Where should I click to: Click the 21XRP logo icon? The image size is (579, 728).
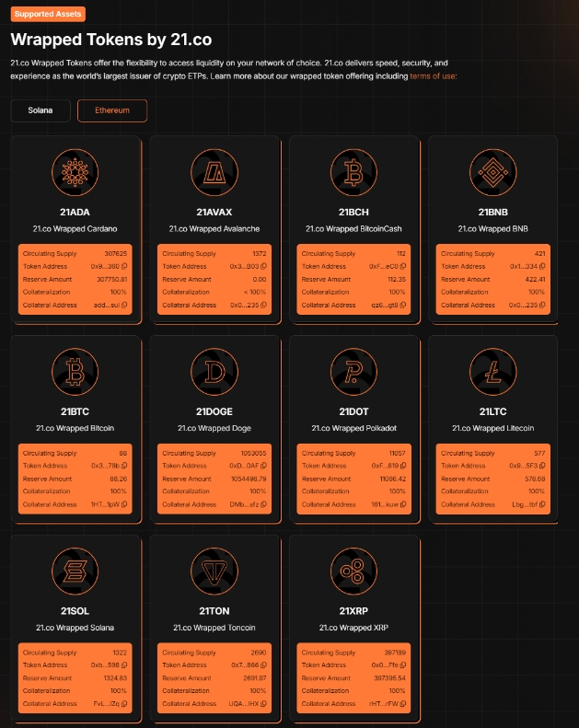pyautogui.click(x=353, y=571)
